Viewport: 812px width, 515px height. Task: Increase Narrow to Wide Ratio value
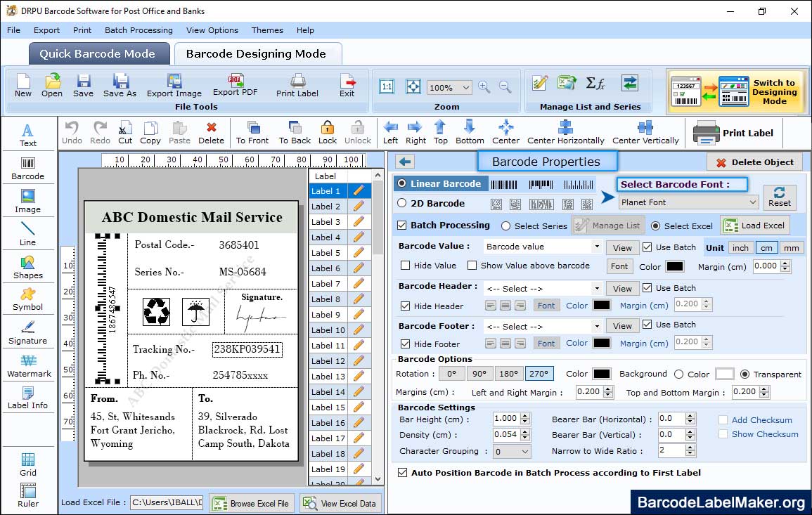[690, 448]
